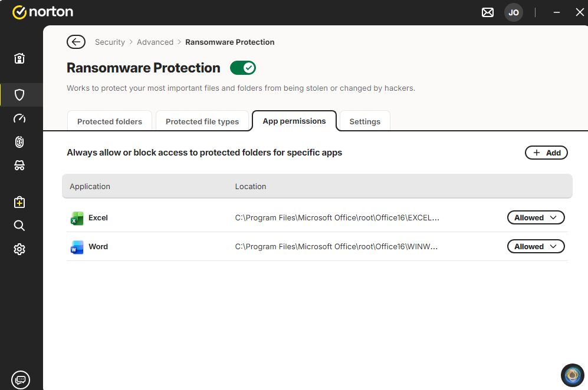The width and height of the screenshot is (588, 390).
Task: Open the Identity fingerprint sidebar icon
Action: (19, 142)
